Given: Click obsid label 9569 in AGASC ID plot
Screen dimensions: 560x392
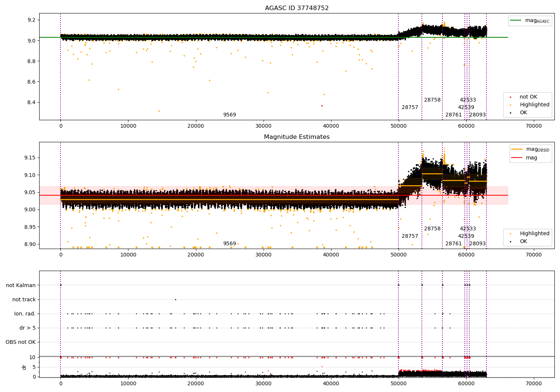Looking at the screenshot, I should coord(230,115).
